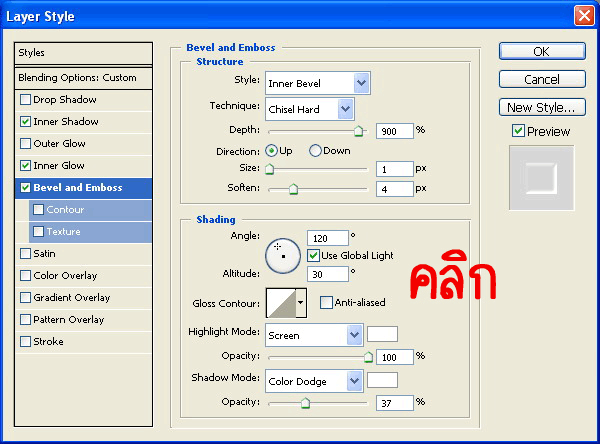Enable the Drop Shadow checkbox
The width and height of the screenshot is (600, 444).
click(x=25, y=100)
